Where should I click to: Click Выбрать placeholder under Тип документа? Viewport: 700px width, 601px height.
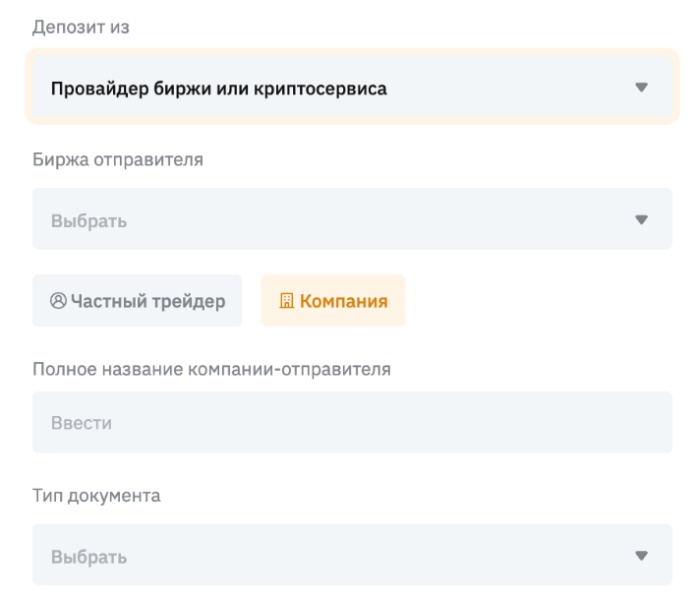[x=88, y=557]
